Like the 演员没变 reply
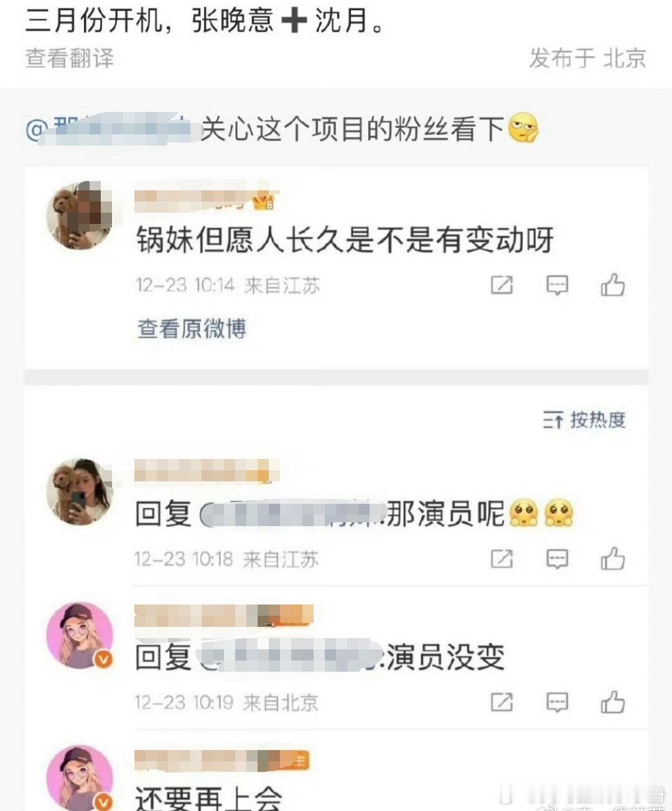 612,702
